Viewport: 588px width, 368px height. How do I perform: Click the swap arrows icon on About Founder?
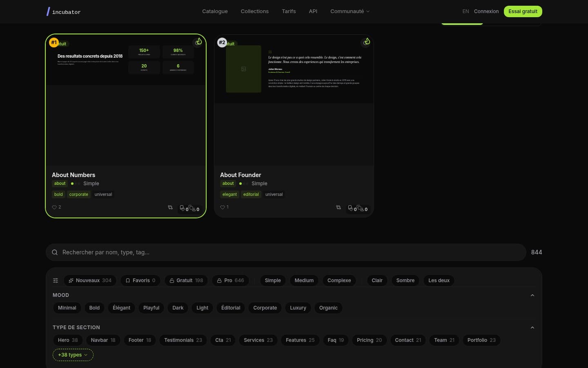(x=339, y=208)
